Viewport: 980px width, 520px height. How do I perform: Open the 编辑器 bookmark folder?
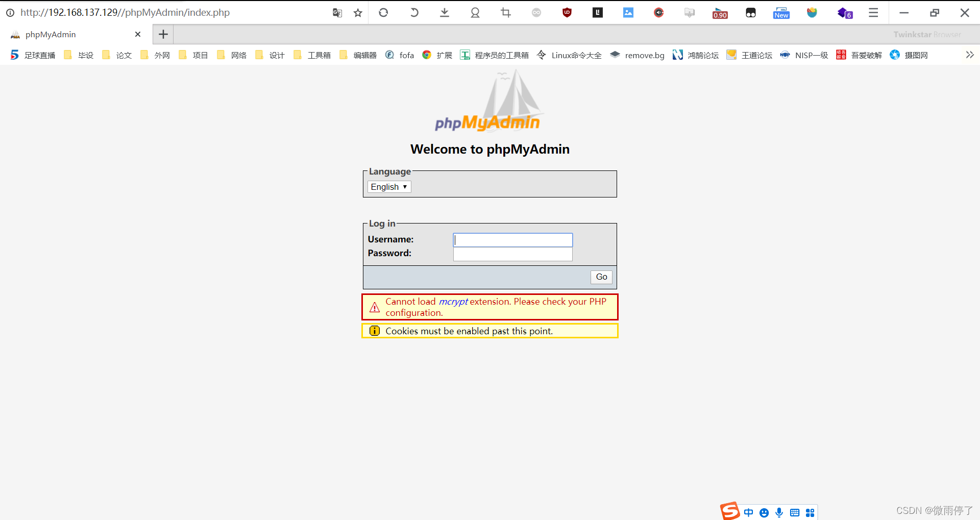[358, 55]
